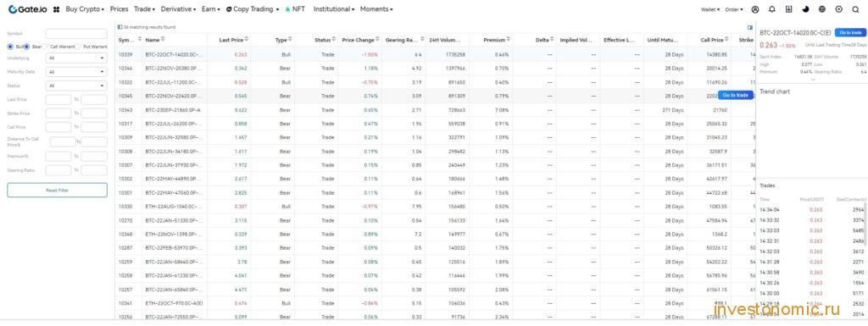Open the Trade menu
This screenshot has height=326, width=868.
coord(144,9)
